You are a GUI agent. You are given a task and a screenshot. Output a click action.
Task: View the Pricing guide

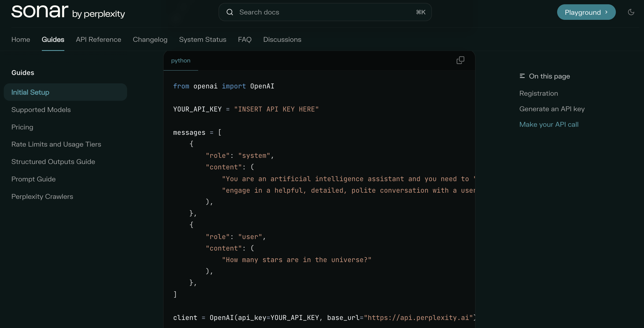[x=22, y=127]
